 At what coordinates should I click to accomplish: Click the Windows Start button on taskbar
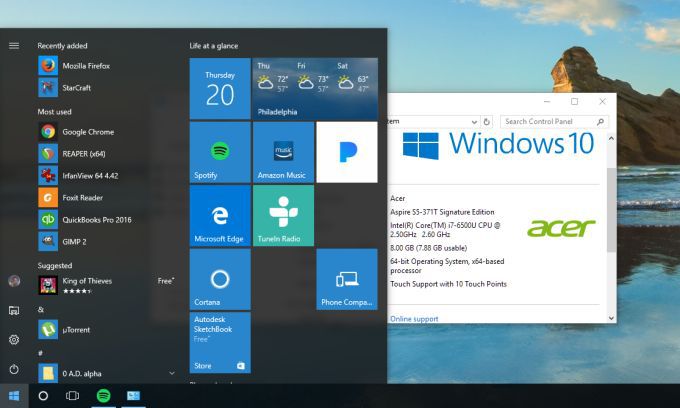tap(14, 396)
